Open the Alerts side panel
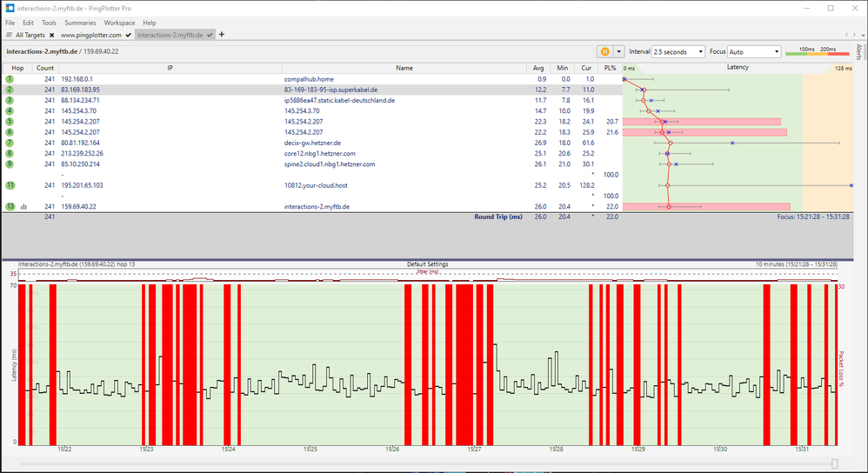Viewport: 868px width, 473px height. pos(858,51)
